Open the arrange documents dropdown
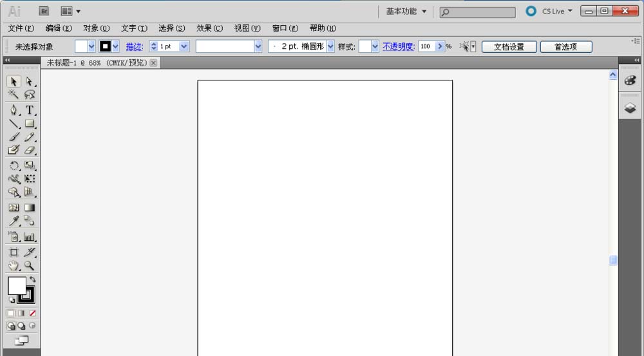The height and width of the screenshot is (356, 644). tap(71, 11)
